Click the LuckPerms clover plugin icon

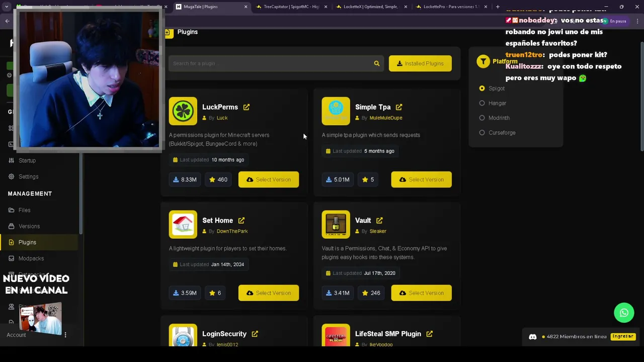(x=183, y=111)
